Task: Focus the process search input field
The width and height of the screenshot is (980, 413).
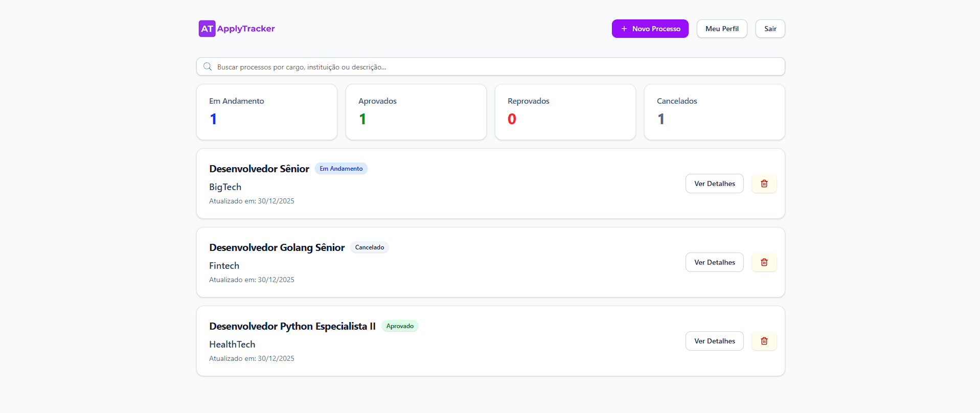Action: tap(491, 67)
